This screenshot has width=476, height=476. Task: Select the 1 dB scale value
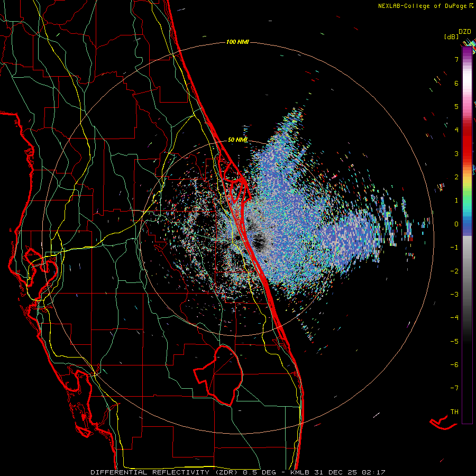pyautogui.click(x=456, y=200)
